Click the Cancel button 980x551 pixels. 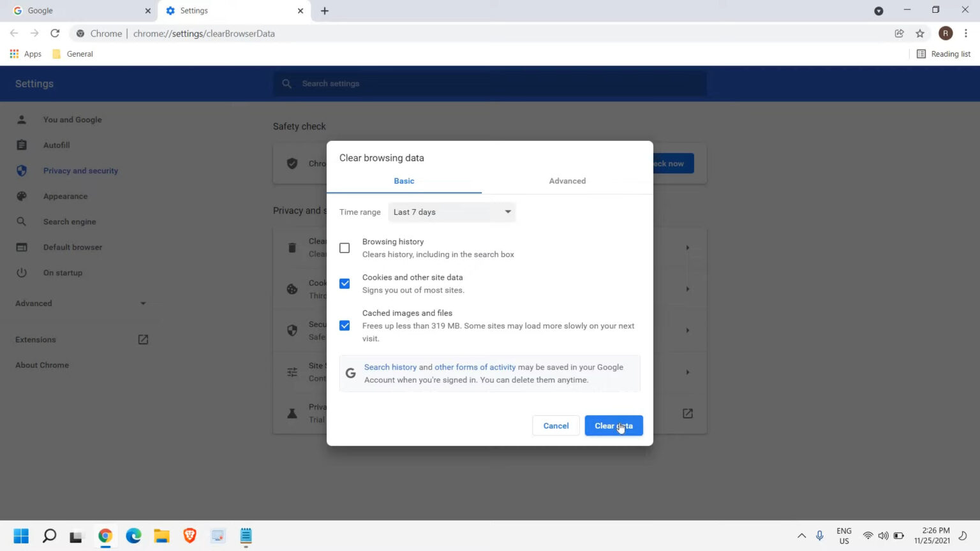point(556,426)
